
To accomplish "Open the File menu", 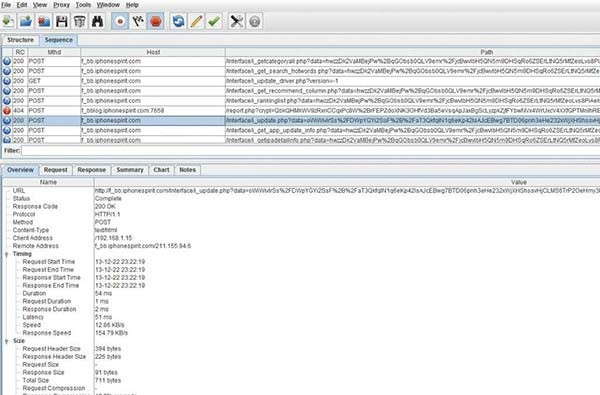I will click(6, 5).
